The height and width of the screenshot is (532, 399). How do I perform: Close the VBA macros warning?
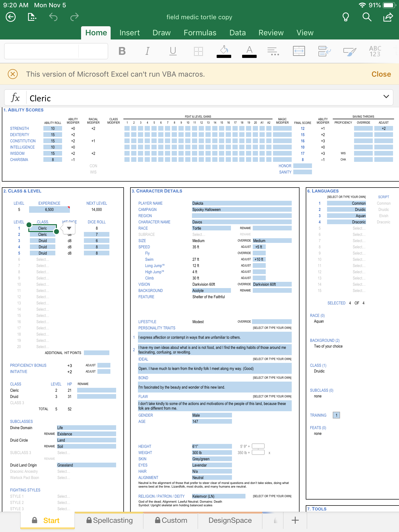[x=381, y=74]
